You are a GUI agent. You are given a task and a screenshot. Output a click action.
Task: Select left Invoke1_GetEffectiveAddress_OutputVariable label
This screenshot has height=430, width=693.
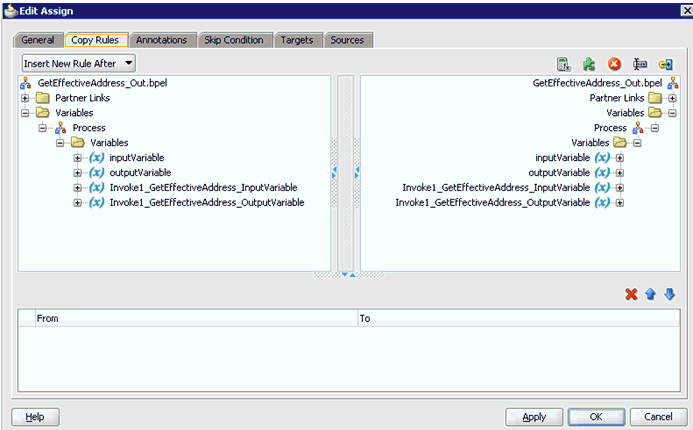[x=207, y=202]
